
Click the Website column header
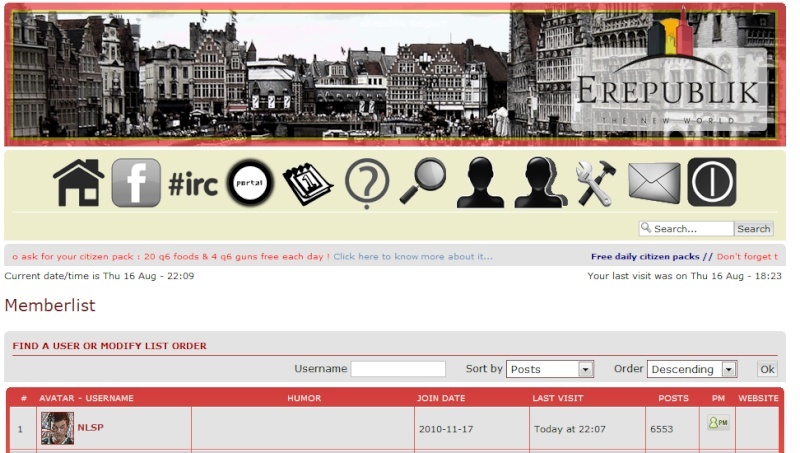point(758,398)
